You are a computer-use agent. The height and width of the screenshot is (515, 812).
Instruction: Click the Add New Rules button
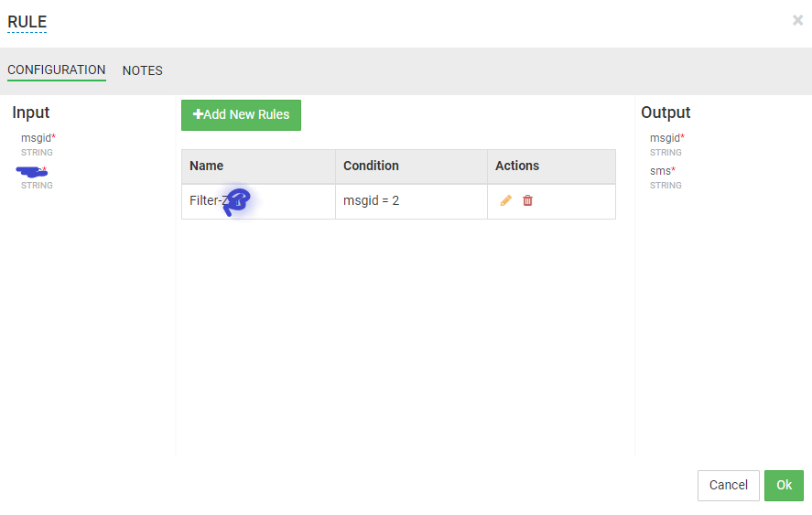tap(241, 115)
